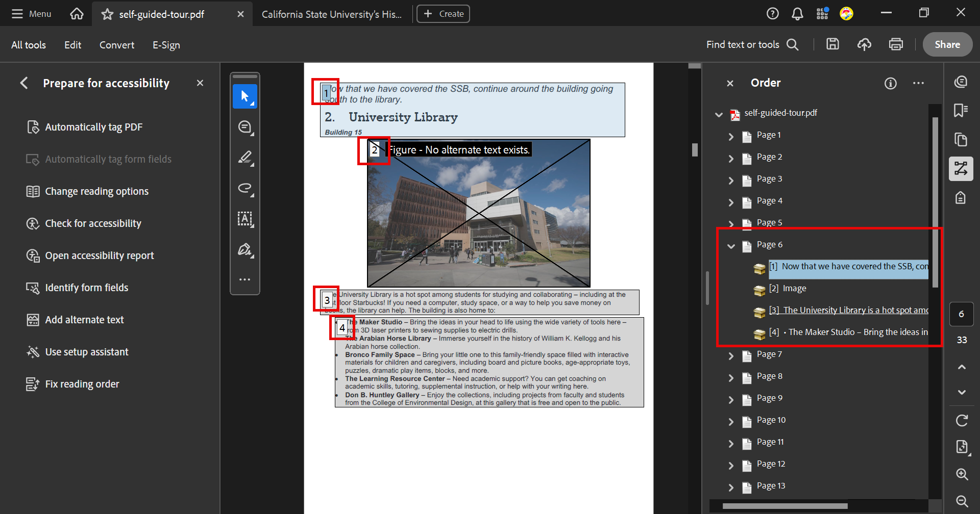Open the Convert menu

116,45
